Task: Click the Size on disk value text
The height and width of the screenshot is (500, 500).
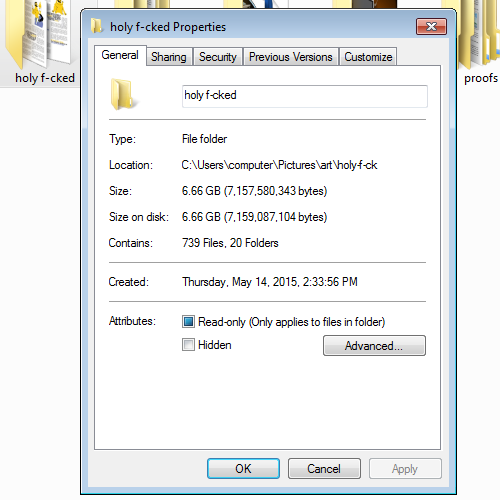Action: (254, 217)
